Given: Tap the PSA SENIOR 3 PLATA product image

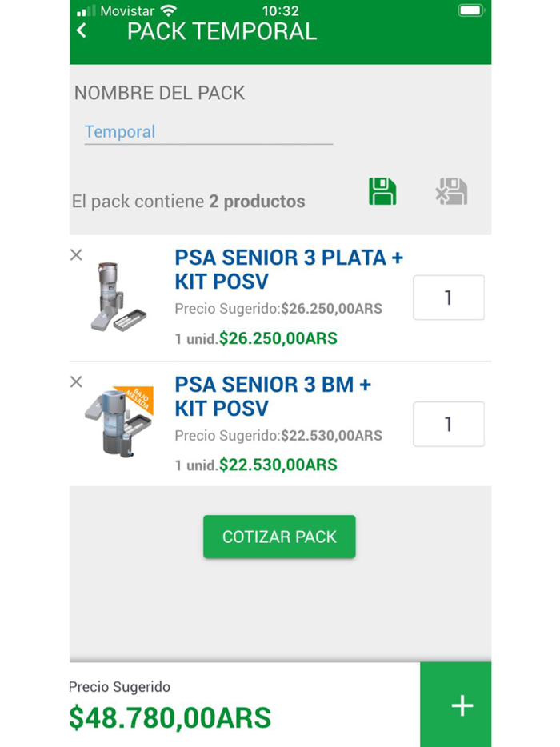Looking at the screenshot, I should (118, 296).
